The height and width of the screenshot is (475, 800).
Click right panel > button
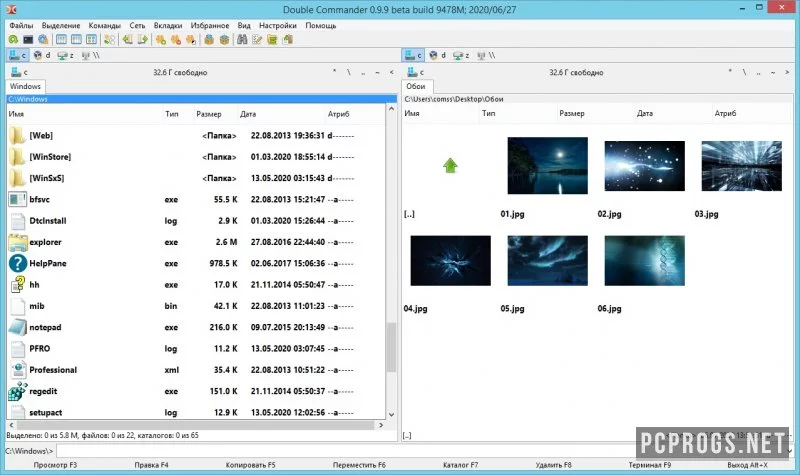[x=787, y=72]
